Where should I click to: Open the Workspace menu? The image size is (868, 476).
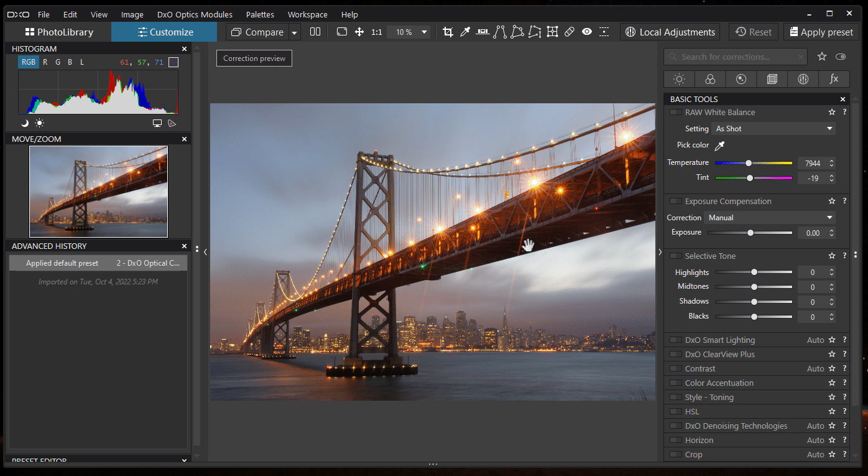[308, 14]
